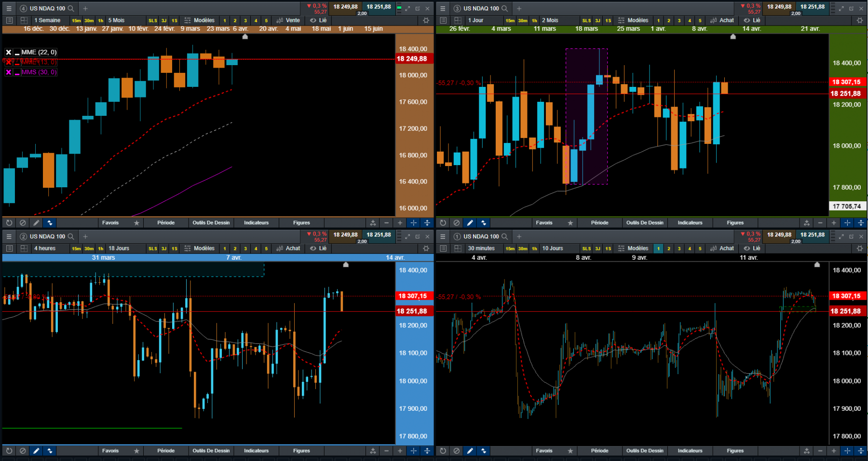This screenshot has height=461, width=868.
Task: Open Indicateurs menu below the weekly chart
Action: (256, 223)
